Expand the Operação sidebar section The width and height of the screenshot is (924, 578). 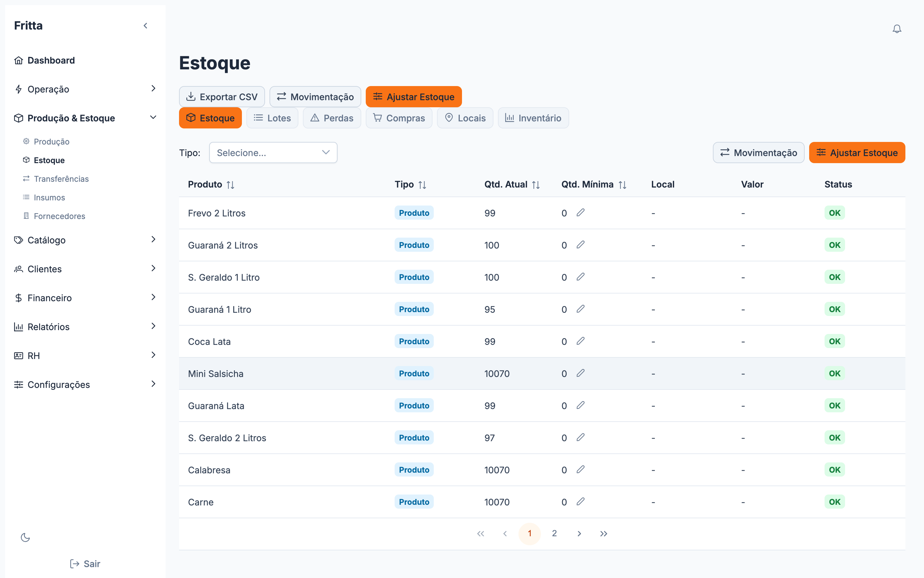85,89
